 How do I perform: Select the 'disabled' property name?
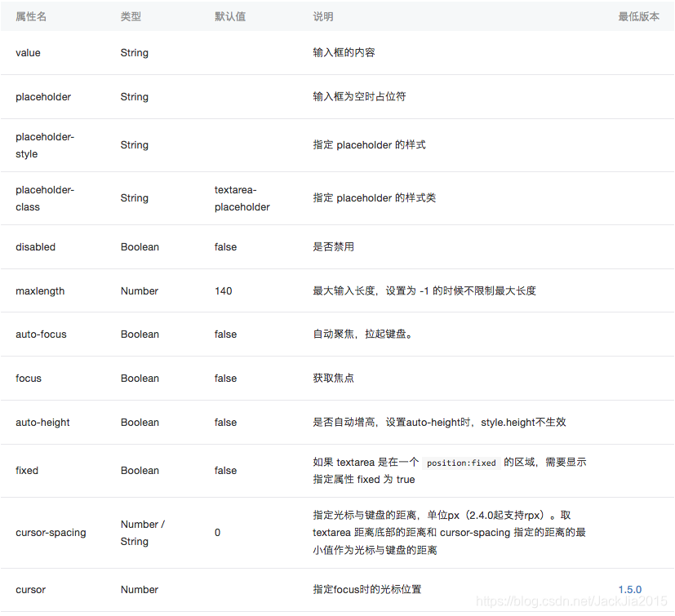coord(35,246)
